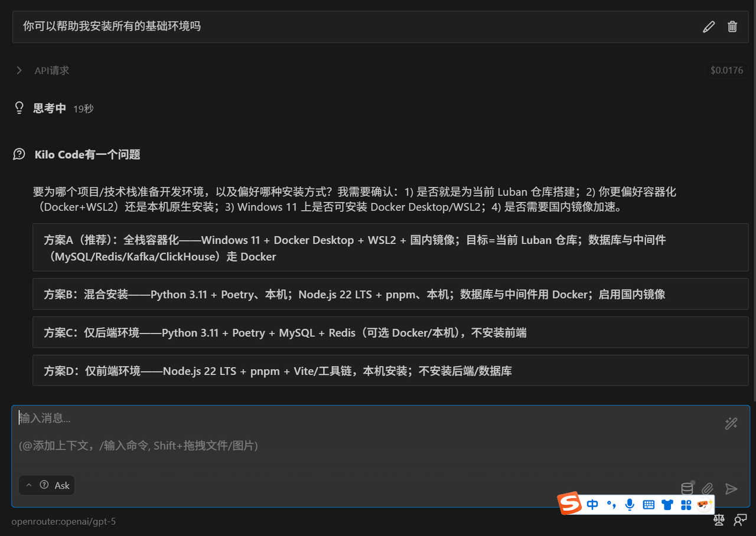756x536 pixels.
Task: Toggle Chinese/English with the 中 icon
Action: point(592,505)
